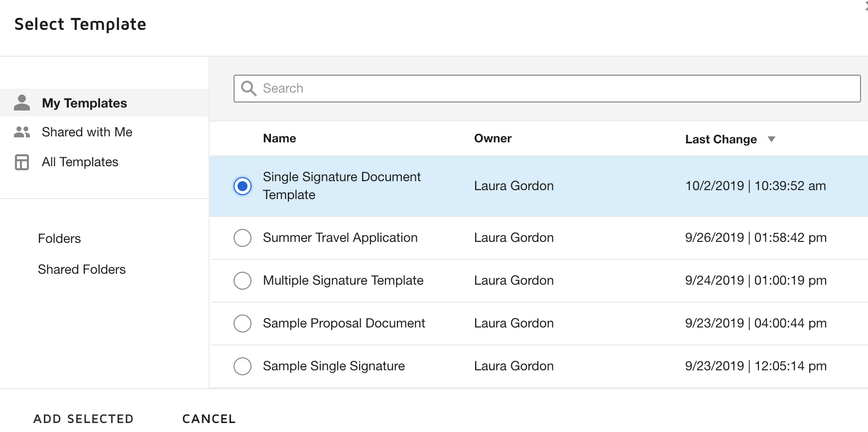
Task: Sort by Last Change column header
Action: [721, 139]
